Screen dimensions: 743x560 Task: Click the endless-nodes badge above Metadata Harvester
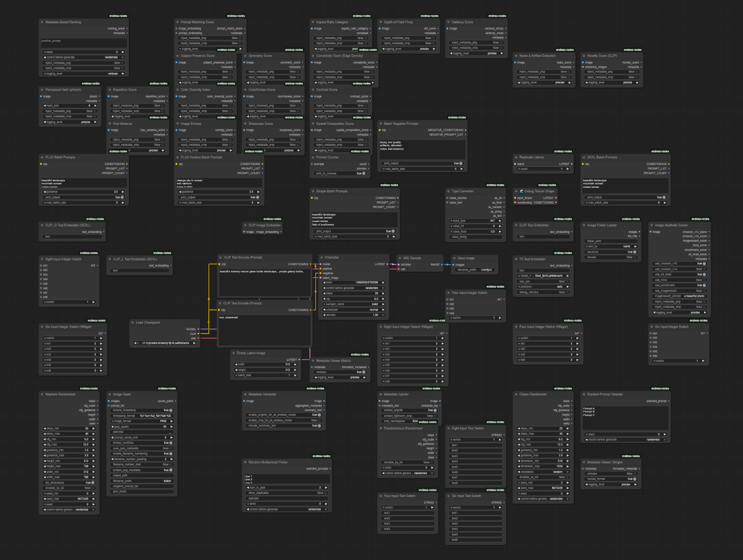[x=315, y=388]
